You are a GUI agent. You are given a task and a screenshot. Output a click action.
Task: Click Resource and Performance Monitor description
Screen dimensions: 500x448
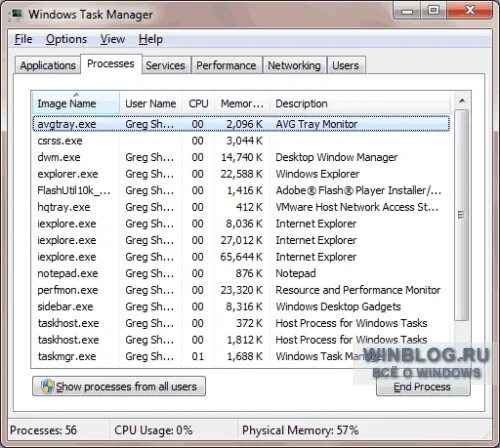coord(358,290)
